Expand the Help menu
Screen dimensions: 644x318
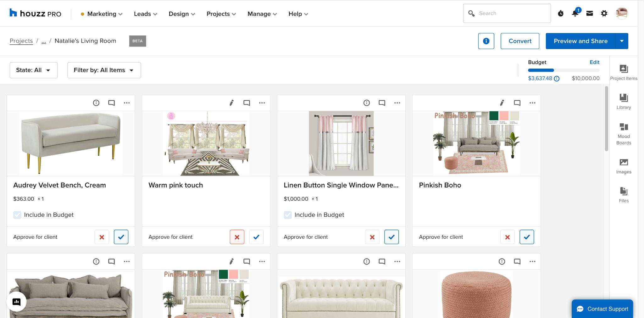click(x=298, y=14)
